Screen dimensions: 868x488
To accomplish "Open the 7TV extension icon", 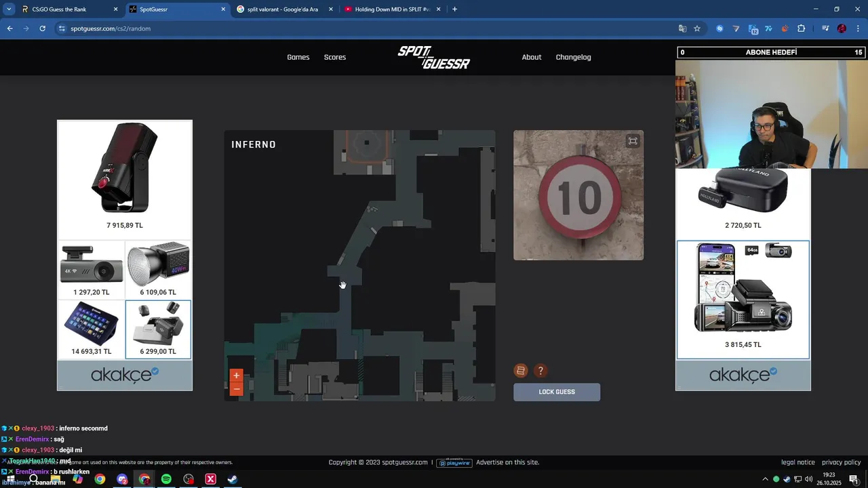I will [768, 28].
